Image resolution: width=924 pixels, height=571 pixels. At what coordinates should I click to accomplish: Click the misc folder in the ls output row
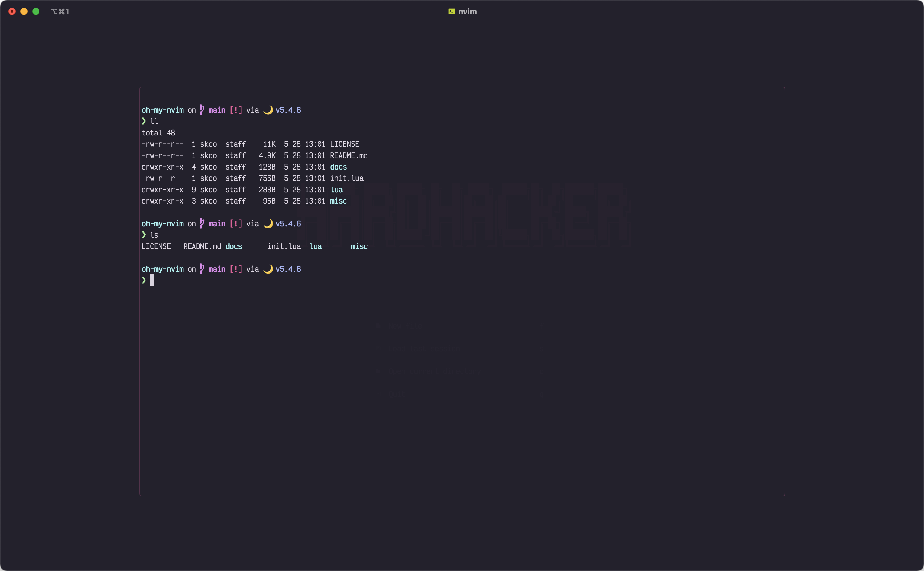(359, 247)
